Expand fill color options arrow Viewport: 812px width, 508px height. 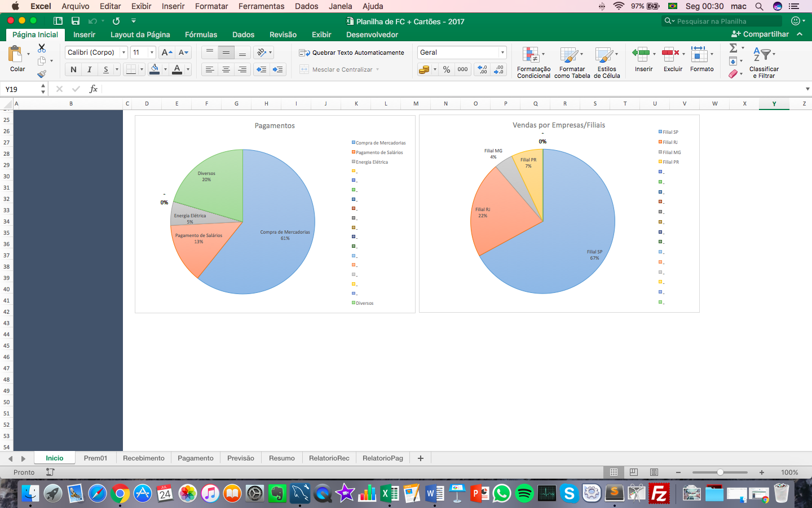pyautogui.click(x=165, y=69)
